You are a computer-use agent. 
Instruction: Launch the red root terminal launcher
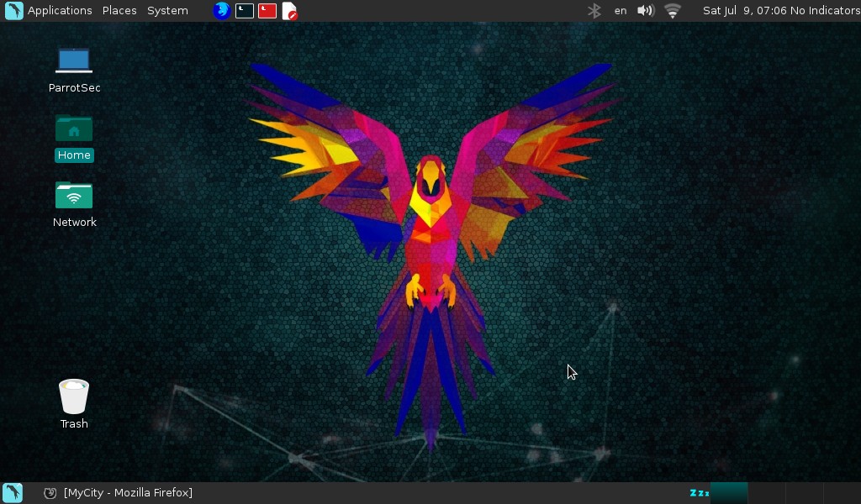[267, 10]
